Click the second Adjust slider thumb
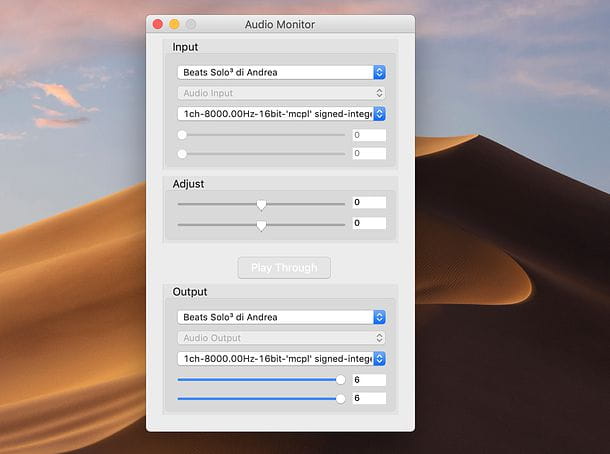Image resolution: width=610 pixels, height=454 pixels. (261, 225)
